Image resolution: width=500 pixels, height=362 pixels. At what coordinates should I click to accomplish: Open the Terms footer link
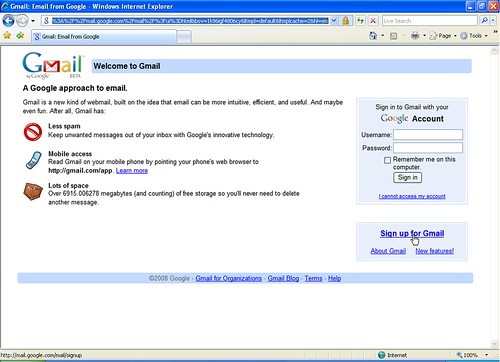pyautogui.click(x=313, y=278)
